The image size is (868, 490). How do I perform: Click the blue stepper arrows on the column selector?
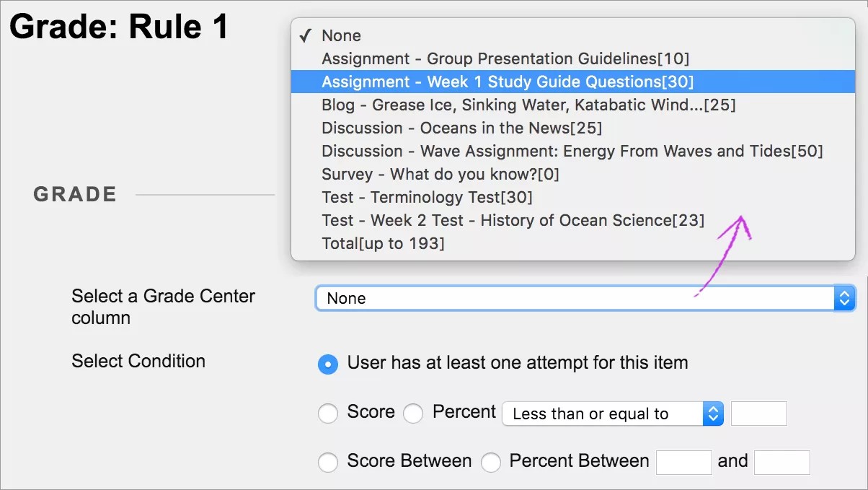pos(843,298)
